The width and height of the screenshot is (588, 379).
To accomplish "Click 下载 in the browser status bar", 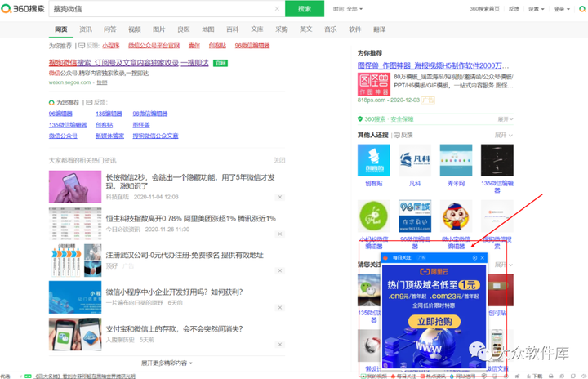I will click(x=534, y=376).
